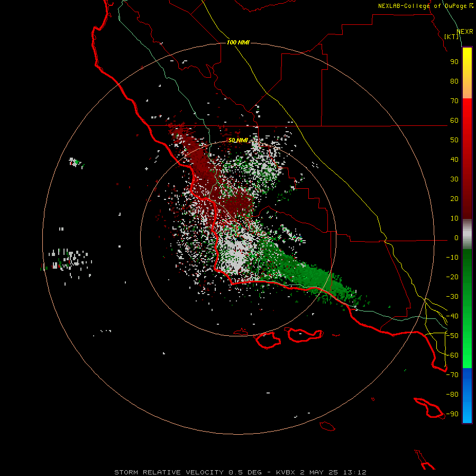Click the gray zero-velocity color bar segment
The width and height of the screenshot is (476, 476).
tap(467, 234)
